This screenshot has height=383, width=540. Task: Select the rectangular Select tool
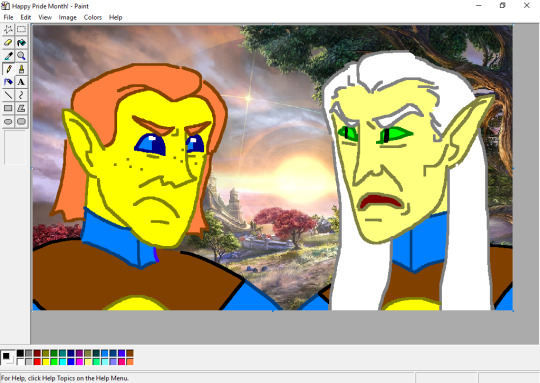pyautogui.click(x=21, y=30)
